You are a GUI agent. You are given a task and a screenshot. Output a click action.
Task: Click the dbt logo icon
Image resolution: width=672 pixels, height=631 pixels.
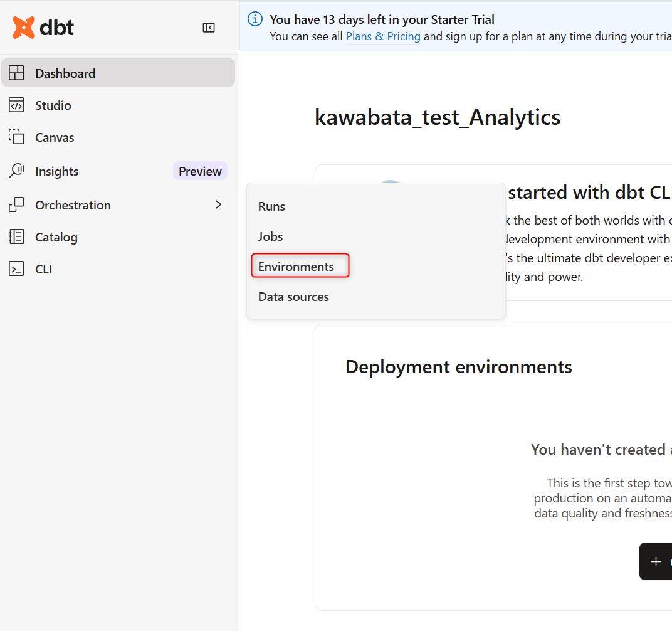pyautogui.click(x=24, y=28)
